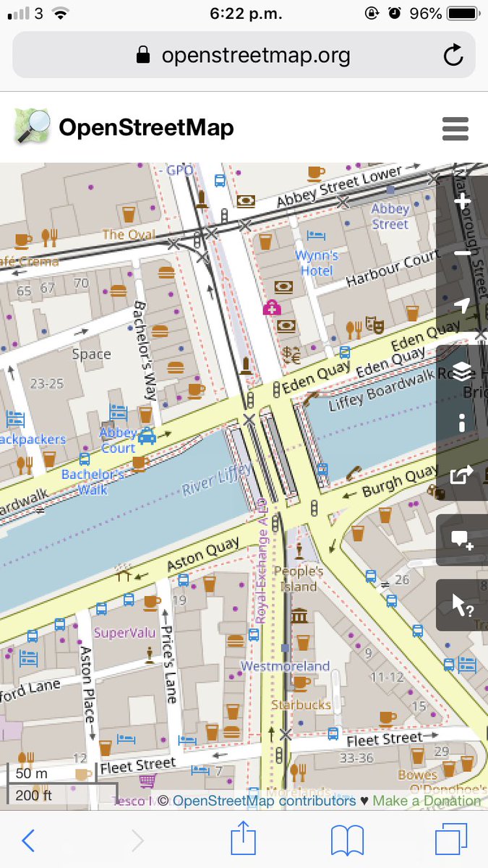The width and height of the screenshot is (488, 868).
Task: Tap the SuperValu label
Action: (125, 633)
